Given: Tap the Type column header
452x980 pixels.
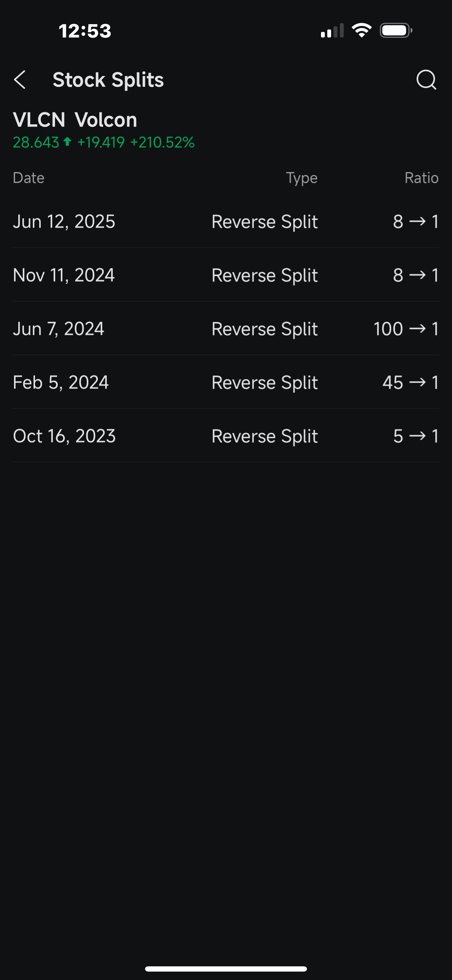Looking at the screenshot, I should pos(302,178).
